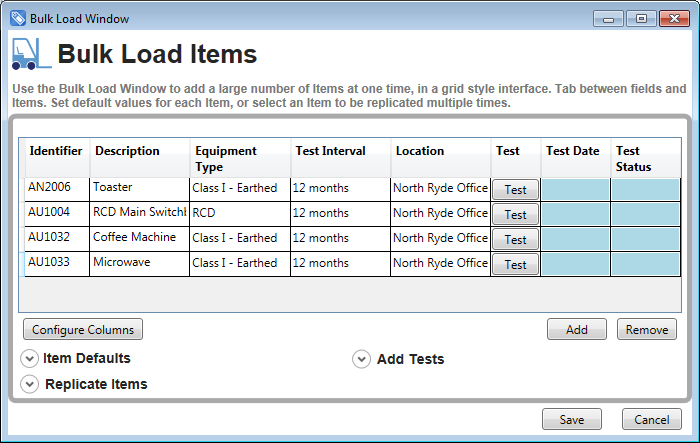Expand the Add Tests section
This screenshot has width=700, height=443.
[362, 360]
